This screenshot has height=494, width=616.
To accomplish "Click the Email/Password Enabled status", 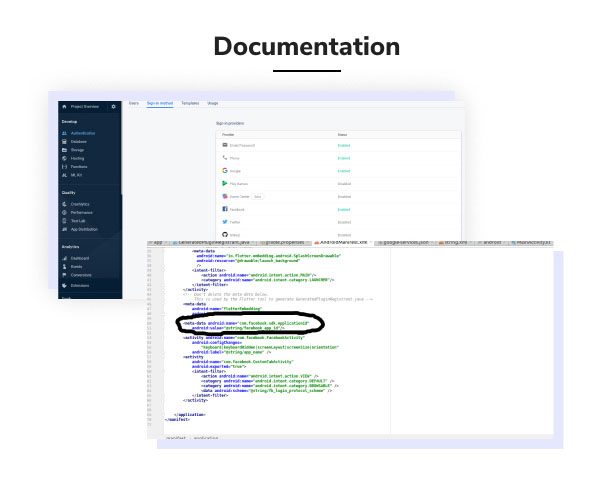I will pos(344,145).
